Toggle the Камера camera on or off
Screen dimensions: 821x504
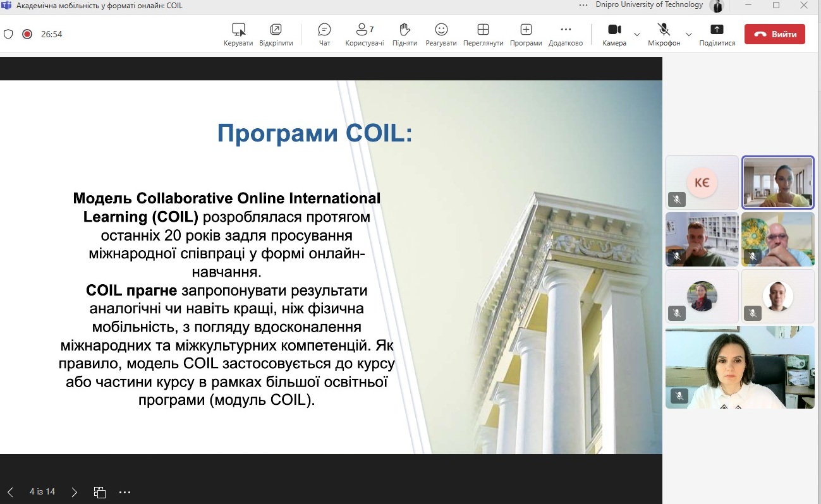(614, 34)
